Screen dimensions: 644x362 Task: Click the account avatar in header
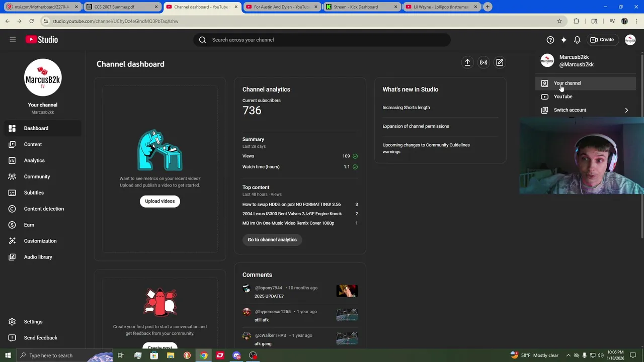coord(630,40)
